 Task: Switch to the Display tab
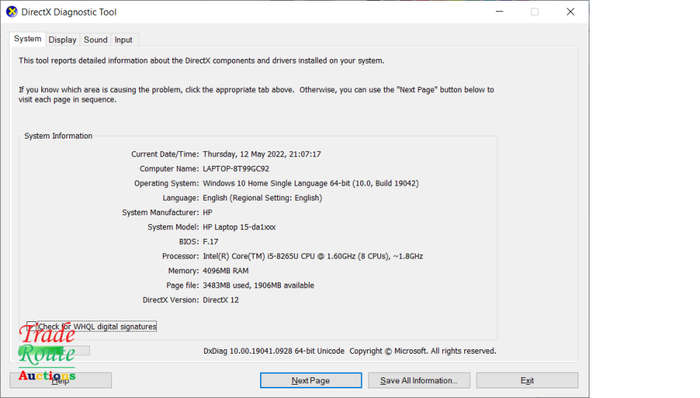tap(62, 40)
